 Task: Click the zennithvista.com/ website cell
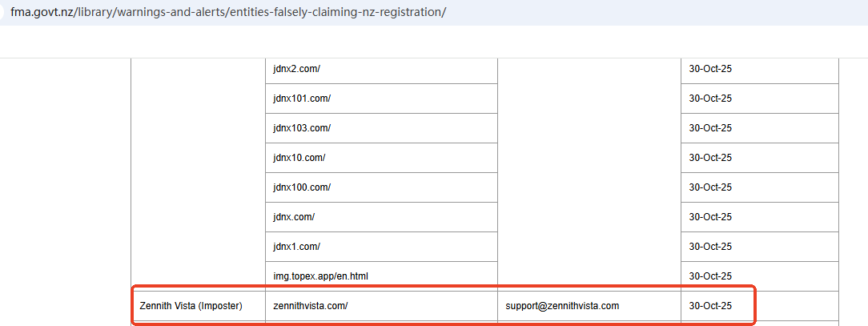click(x=311, y=306)
